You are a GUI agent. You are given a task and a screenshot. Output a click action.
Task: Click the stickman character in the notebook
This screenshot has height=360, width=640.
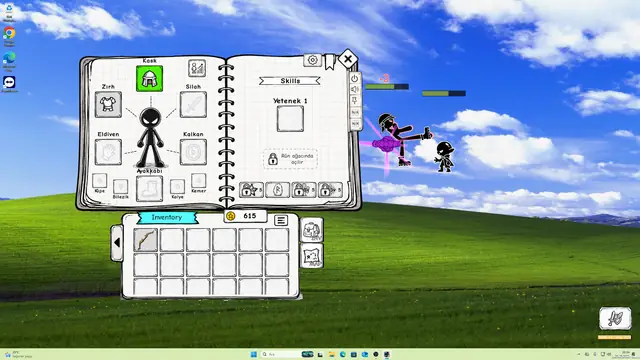coord(150,138)
